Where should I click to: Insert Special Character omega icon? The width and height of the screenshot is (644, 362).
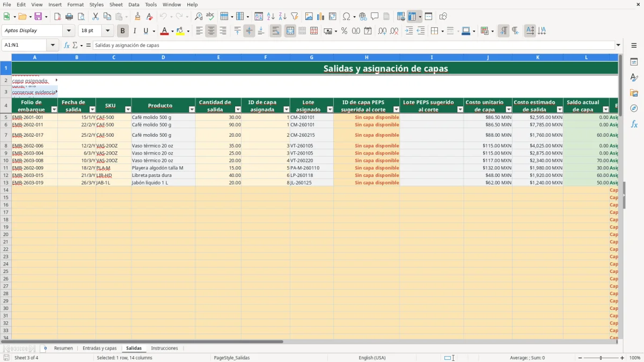346,17
